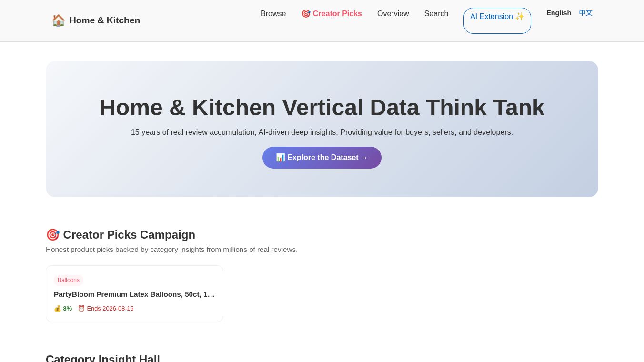644x362 pixels.
Task: Select the Balloons category tag
Action: [69, 280]
